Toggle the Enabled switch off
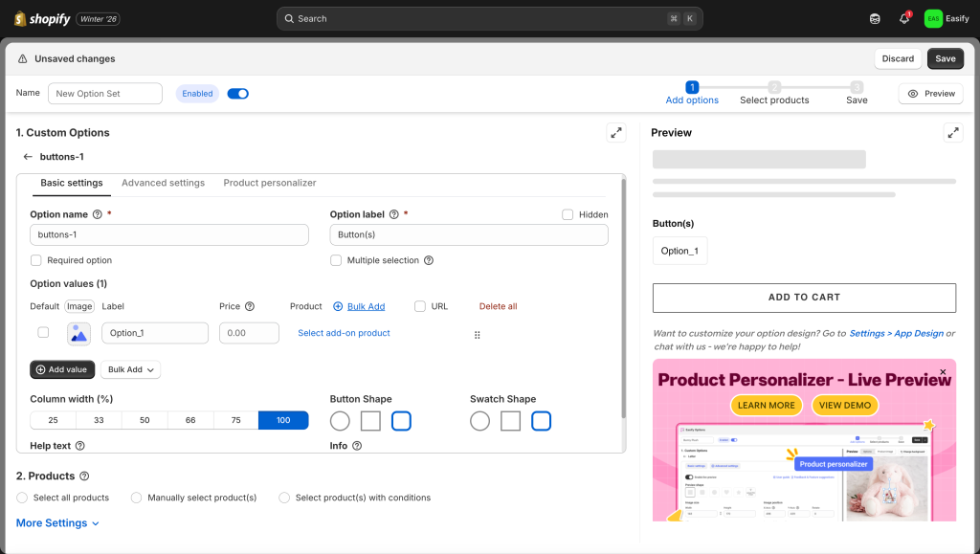 [237, 94]
